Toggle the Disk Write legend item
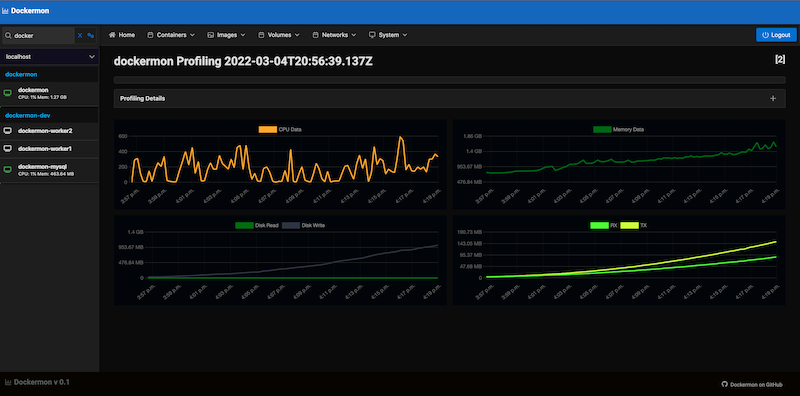This screenshot has width=800, height=396. coord(304,225)
